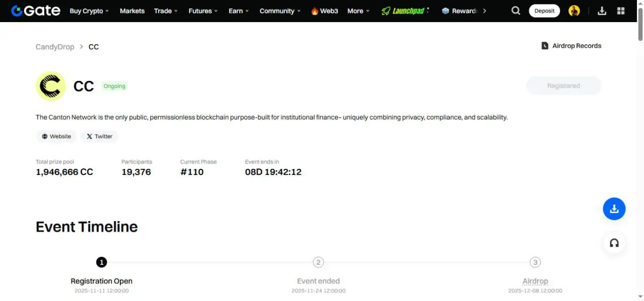Open the Launchpad menu item
644x301 pixels.
(x=405, y=11)
